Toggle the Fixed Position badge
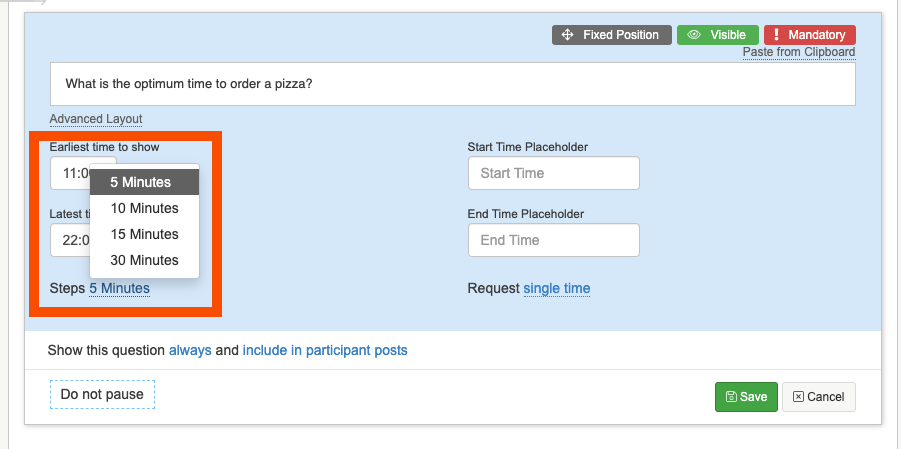The height and width of the screenshot is (449, 901). click(x=611, y=35)
